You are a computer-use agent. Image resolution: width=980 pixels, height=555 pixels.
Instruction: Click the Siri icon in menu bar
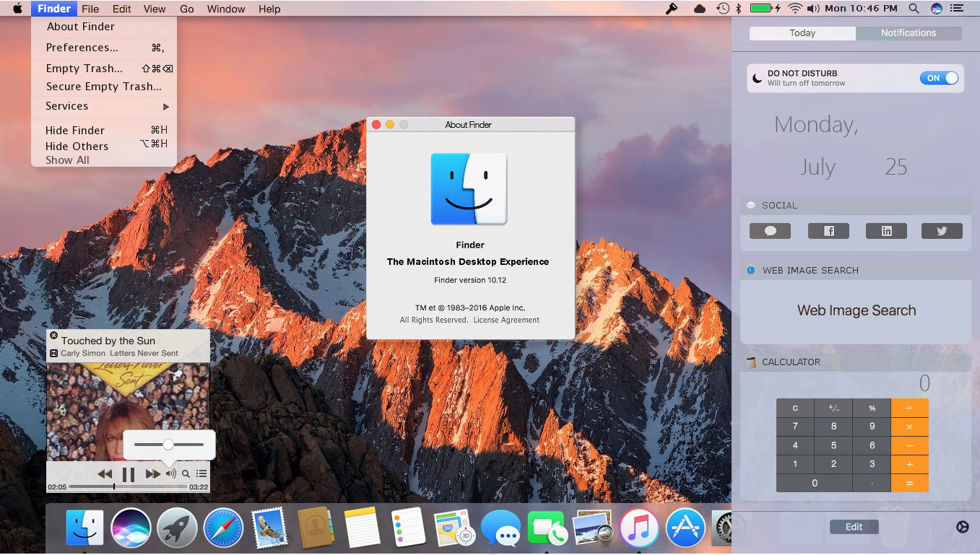click(937, 9)
